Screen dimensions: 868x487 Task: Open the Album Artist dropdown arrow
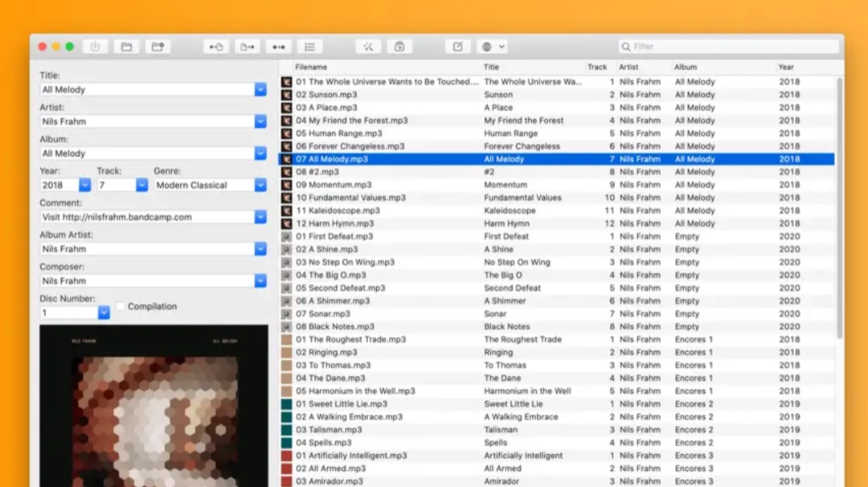coord(260,249)
